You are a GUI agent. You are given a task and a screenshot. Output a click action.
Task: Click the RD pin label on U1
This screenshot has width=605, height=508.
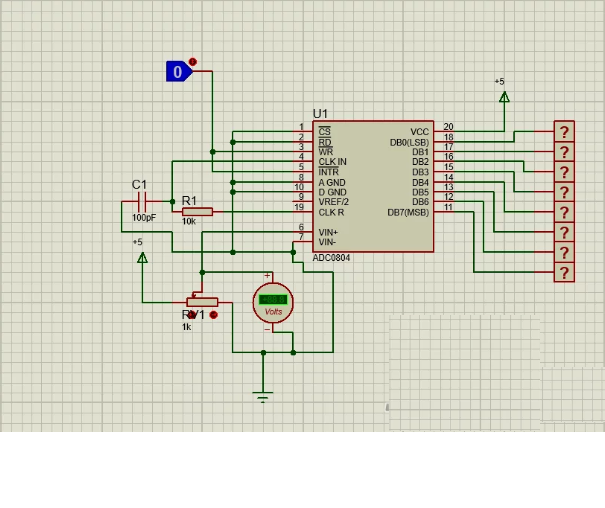click(325, 142)
